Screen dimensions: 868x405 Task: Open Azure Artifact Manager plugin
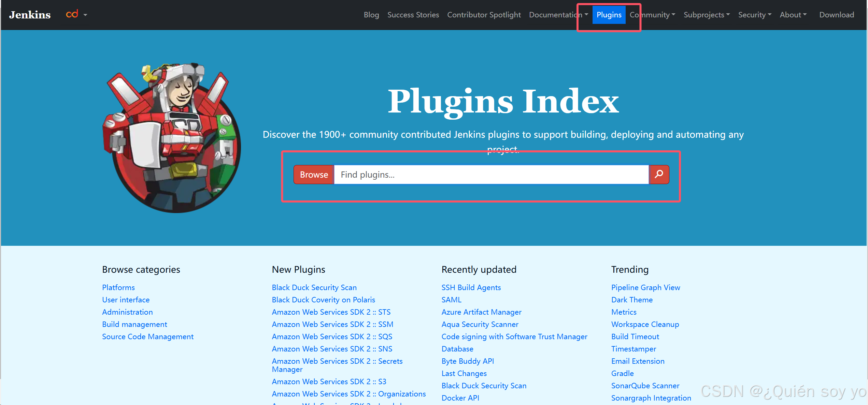(x=481, y=312)
